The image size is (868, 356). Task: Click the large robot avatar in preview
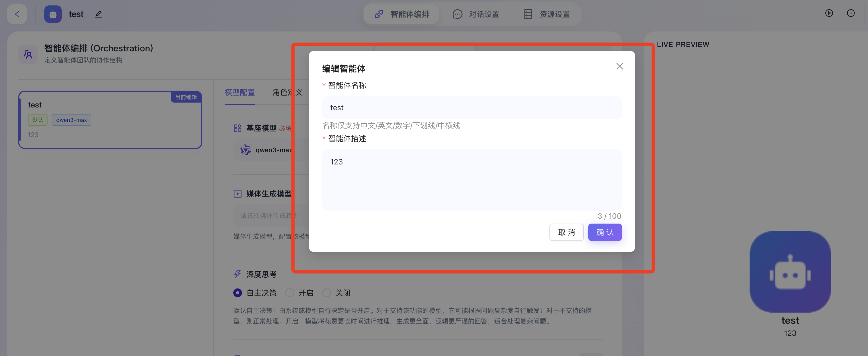tap(790, 271)
